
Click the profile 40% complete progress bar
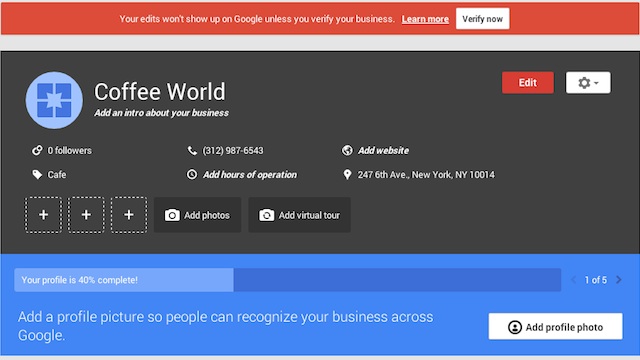click(x=287, y=280)
